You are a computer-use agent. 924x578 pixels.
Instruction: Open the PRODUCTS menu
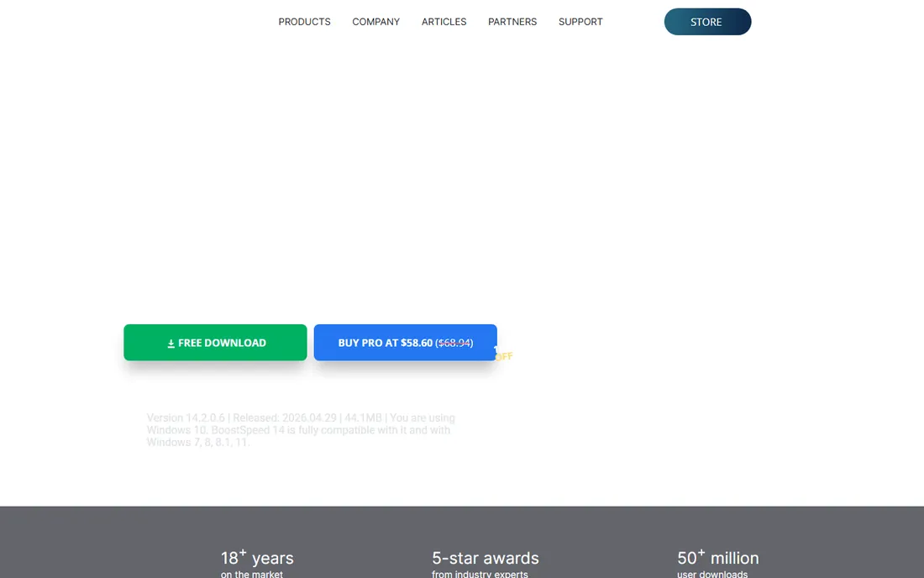[304, 22]
